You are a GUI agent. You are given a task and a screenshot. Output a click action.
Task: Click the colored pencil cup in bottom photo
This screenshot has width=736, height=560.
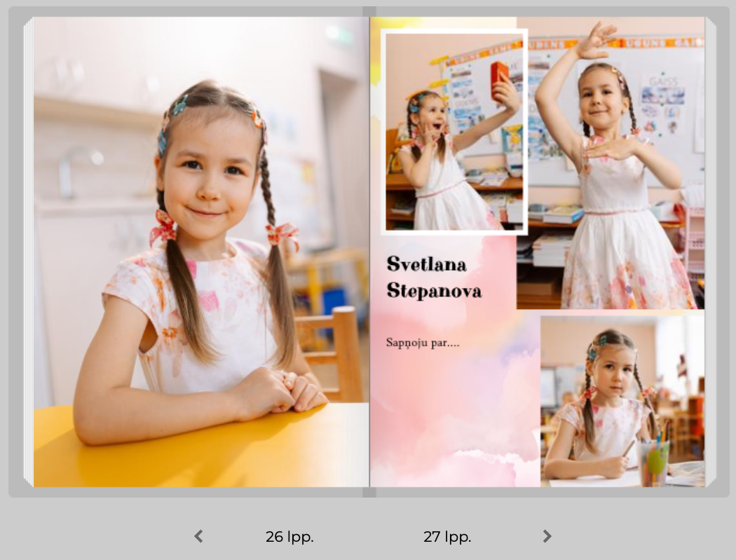pos(653,463)
